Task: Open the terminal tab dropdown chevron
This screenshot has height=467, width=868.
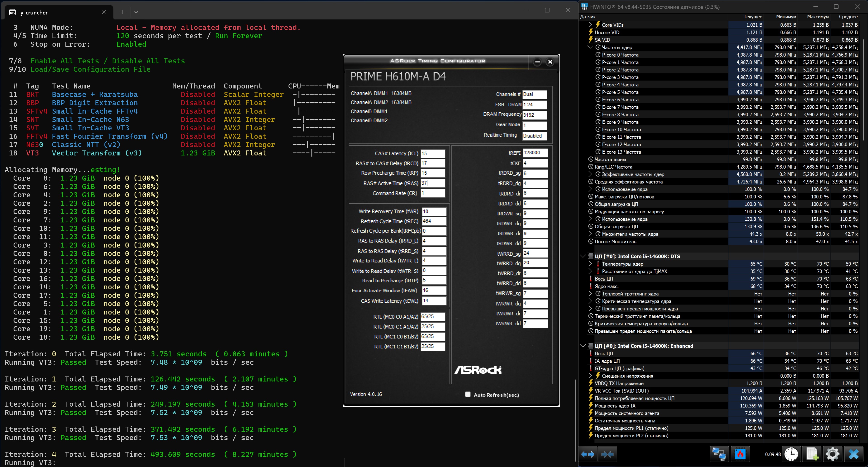Action: tap(136, 12)
